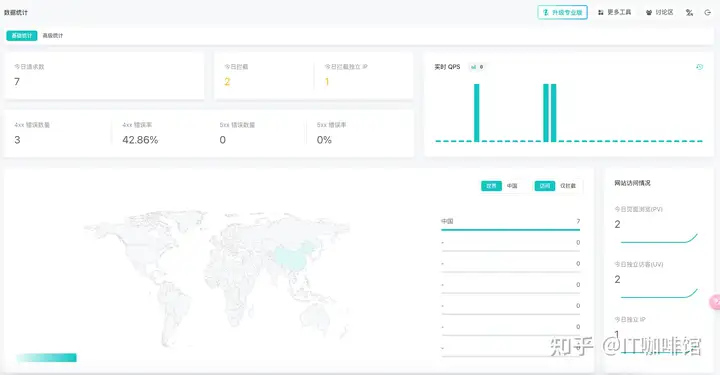The image size is (720, 375).
Task: Select the 仅拦截 blocked-only toggle
Action: coord(568,186)
